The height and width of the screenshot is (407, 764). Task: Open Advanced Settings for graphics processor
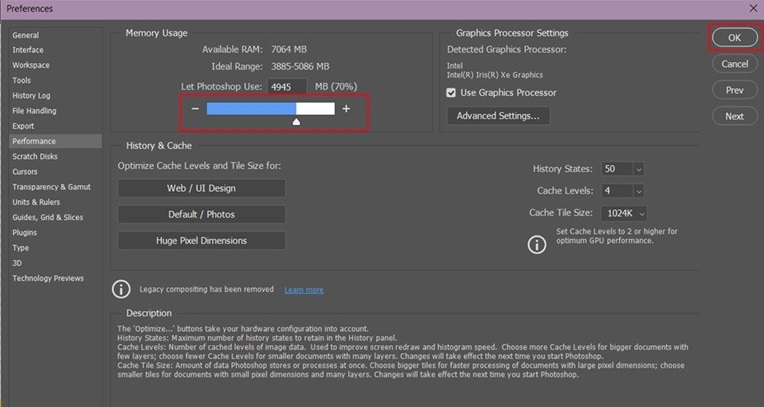(x=498, y=116)
